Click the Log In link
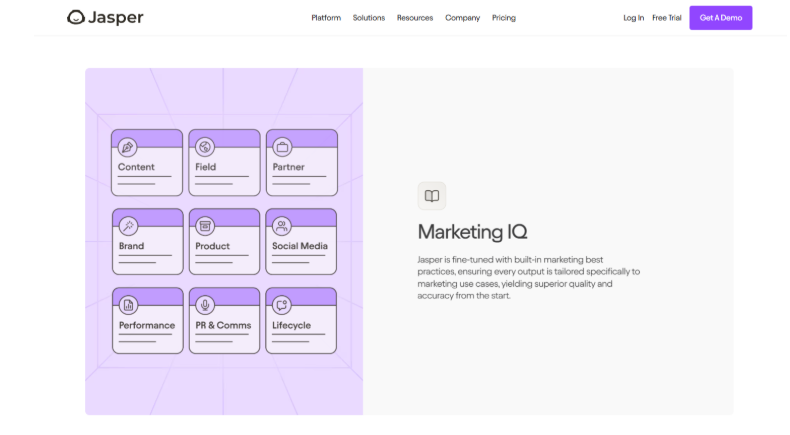Screen dimensions: 790x435 tap(633, 18)
